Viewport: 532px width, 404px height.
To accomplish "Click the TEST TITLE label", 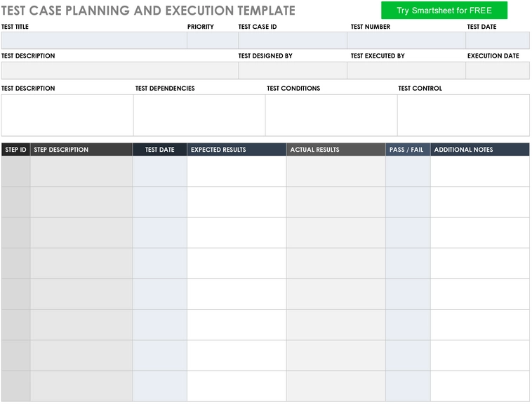I will point(15,27).
